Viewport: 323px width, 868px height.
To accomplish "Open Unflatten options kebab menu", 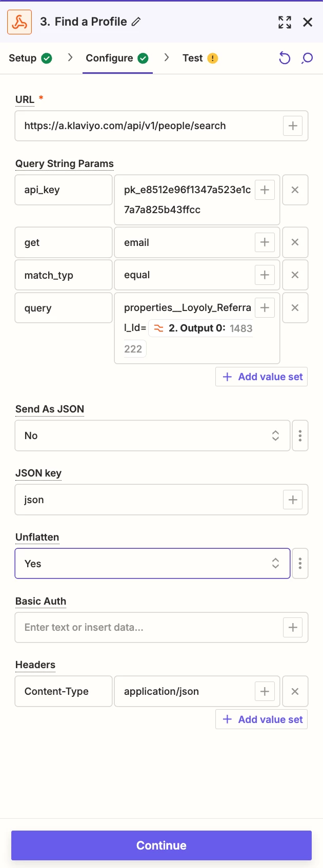I will pyautogui.click(x=300, y=564).
